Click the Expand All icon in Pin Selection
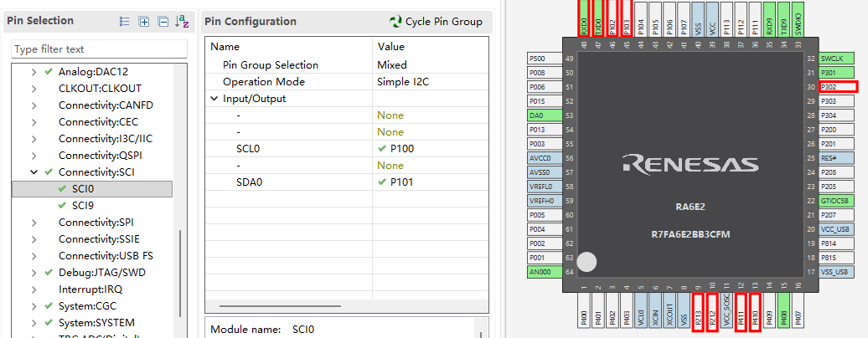Viewport: 868px width, 338px height. [144, 22]
